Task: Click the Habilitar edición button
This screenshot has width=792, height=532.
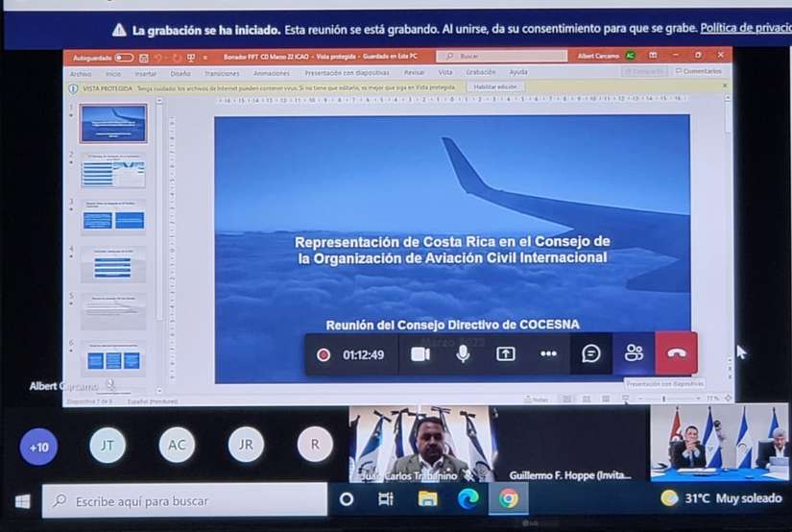Action: [x=495, y=86]
